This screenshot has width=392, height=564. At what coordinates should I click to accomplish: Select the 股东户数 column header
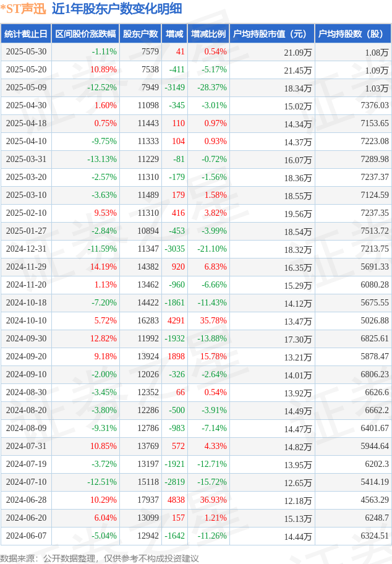coord(140,34)
